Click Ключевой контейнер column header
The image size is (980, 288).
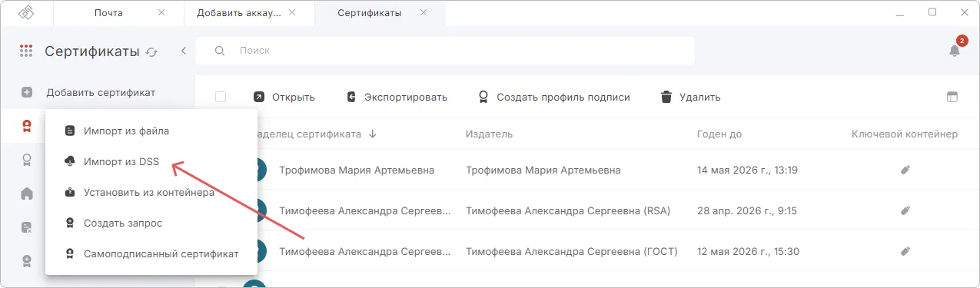point(905,134)
